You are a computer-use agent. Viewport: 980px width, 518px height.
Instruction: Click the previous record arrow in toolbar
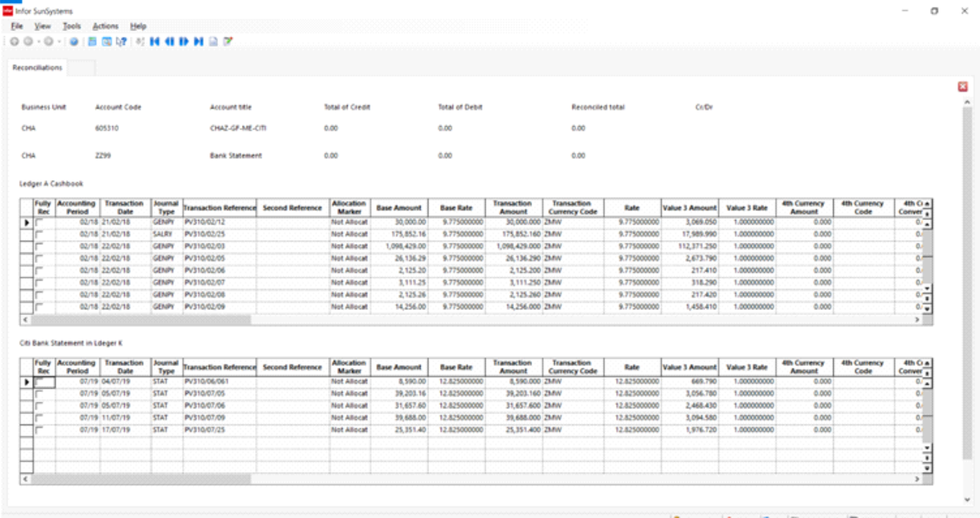tap(169, 42)
